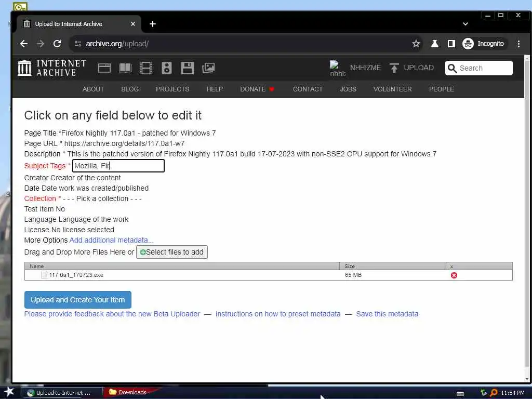Open Chrome three-dot menu

pos(518,44)
